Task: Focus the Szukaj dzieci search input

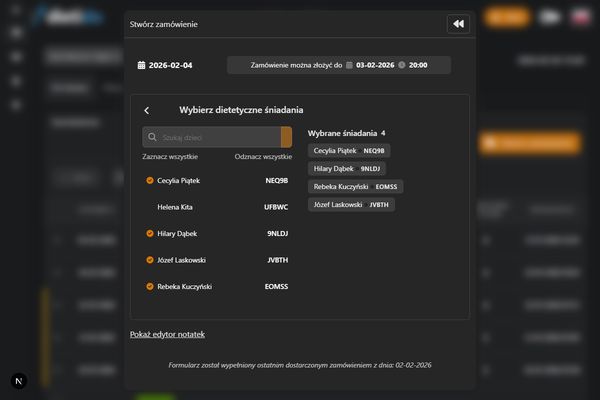Action: click(x=218, y=137)
